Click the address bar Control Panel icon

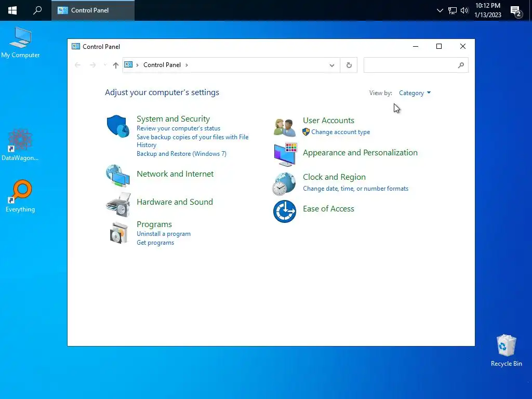(128, 65)
